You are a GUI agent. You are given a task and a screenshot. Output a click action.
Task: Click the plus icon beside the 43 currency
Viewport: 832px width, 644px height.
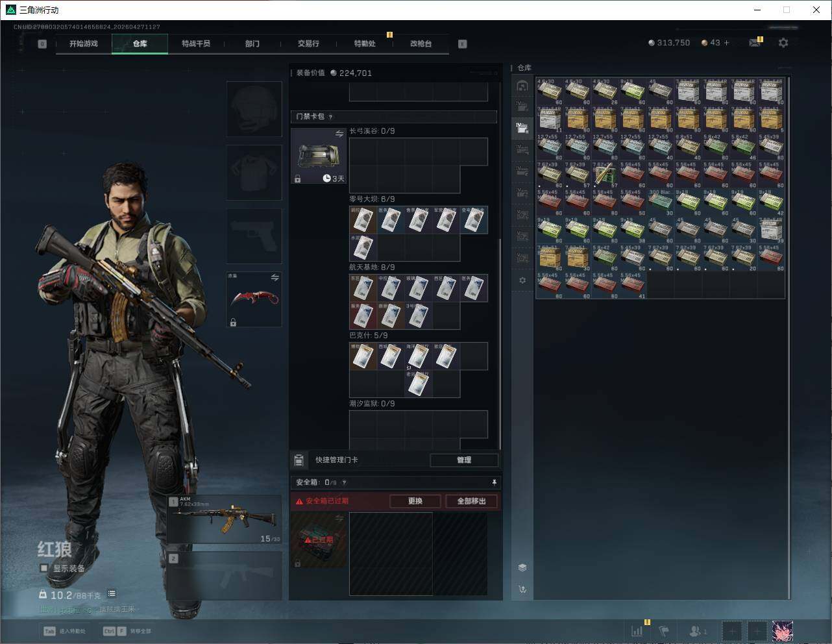pos(726,43)
